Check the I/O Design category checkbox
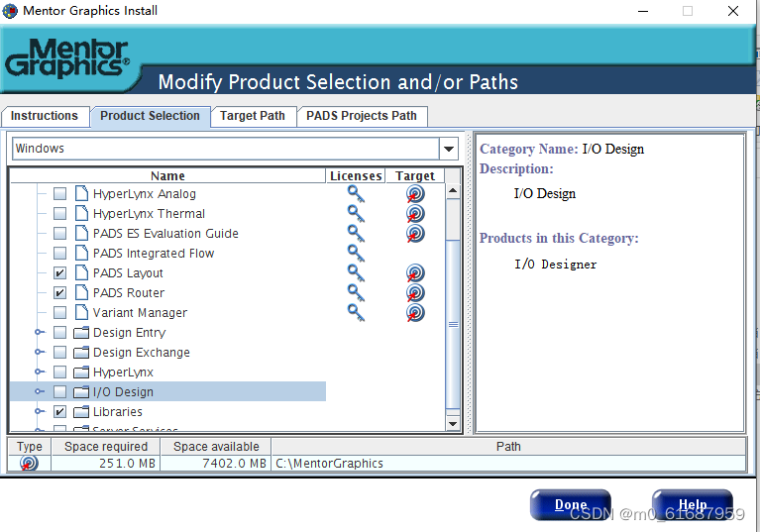This screenshot has width=760, height=532. coord(59,392)
